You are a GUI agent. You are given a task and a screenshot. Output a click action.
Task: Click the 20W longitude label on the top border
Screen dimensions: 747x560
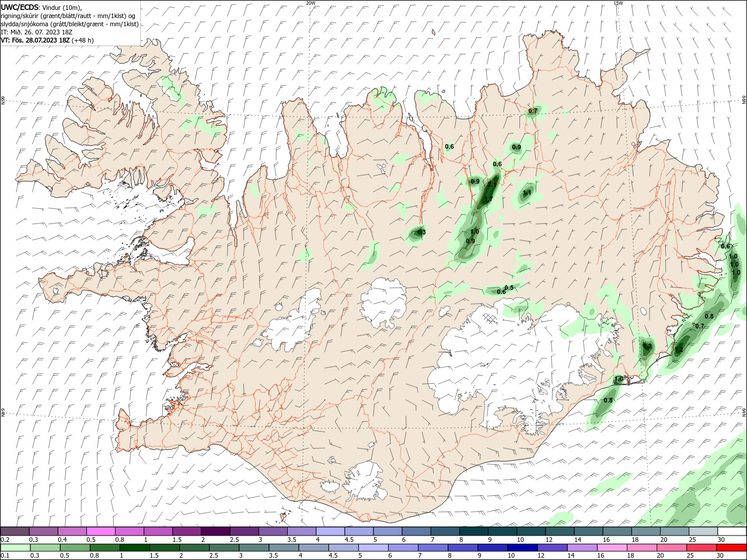(x=310, y=3)
